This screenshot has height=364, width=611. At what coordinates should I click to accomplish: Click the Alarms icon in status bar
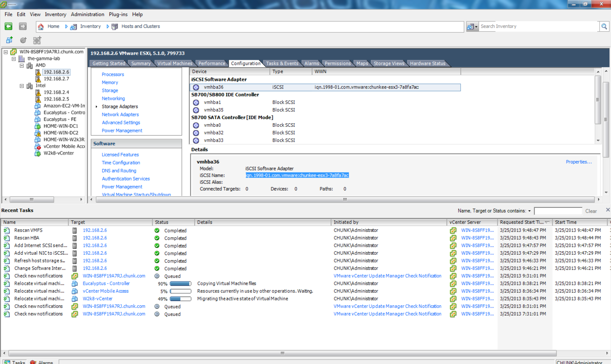click(x=33, y=362)
